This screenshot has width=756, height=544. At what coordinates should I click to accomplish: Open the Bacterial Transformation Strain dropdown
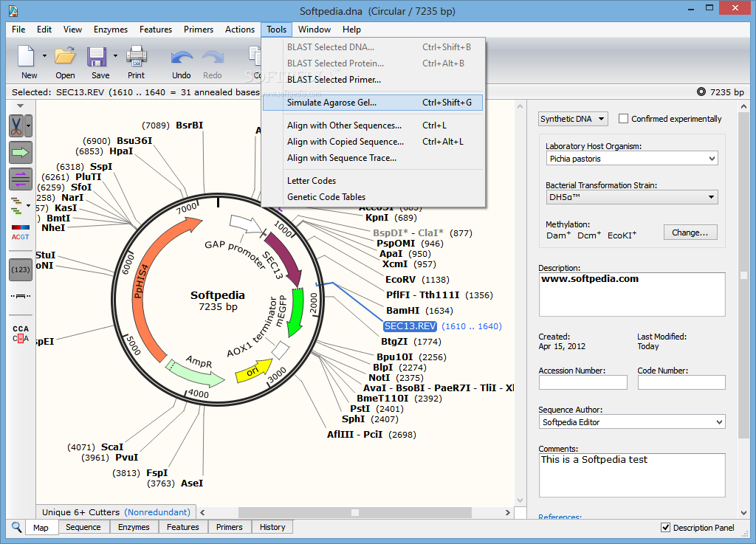pos(632,197)
